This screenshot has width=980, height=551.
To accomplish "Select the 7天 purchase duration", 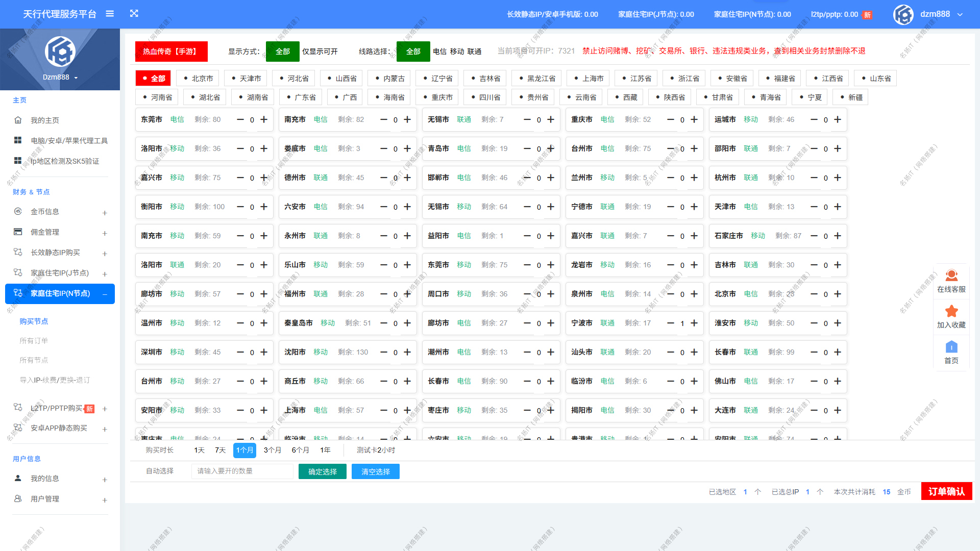I will click(x=220, y=450).
